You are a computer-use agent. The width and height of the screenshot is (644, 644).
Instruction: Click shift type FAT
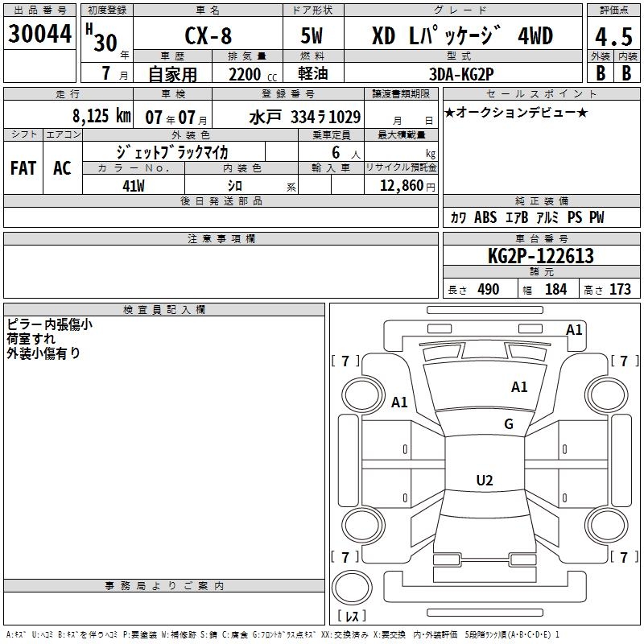23,168
